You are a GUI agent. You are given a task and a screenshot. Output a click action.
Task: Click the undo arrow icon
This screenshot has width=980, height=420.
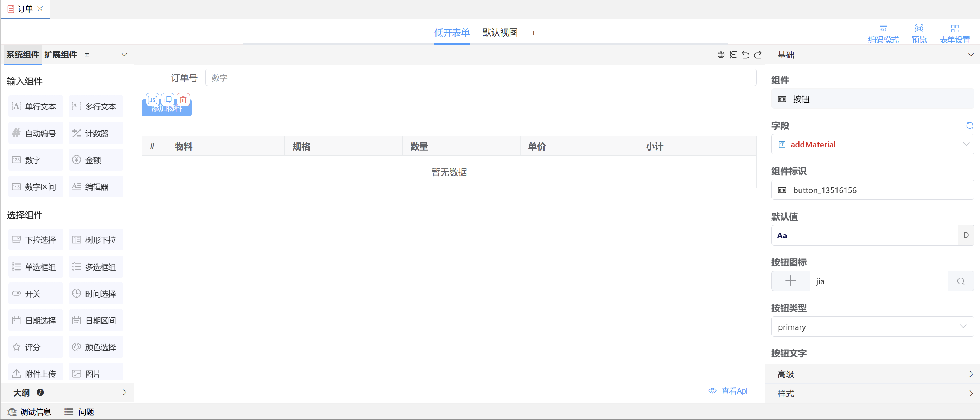[745, 55]
